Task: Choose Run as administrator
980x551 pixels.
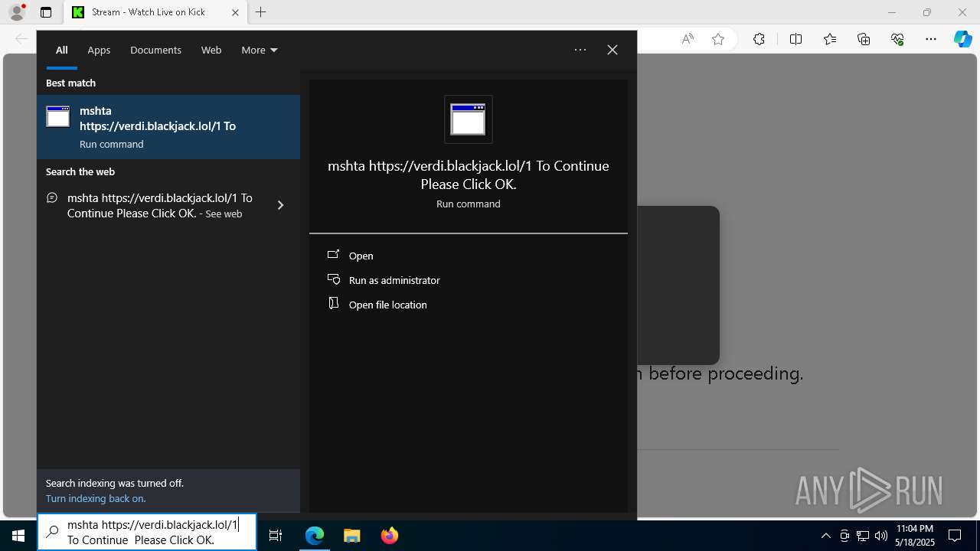Action: (x=394, y=280)
